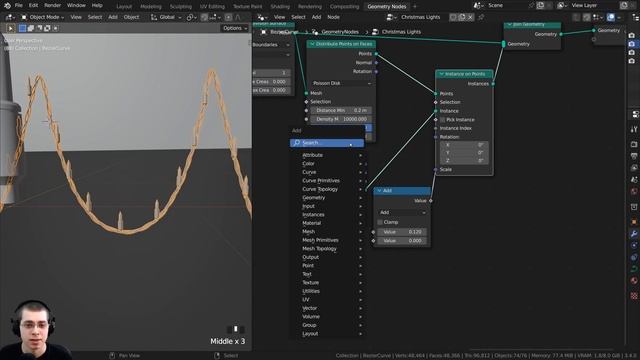Open the node group browse icon beside Christmas Lights
This screenshot has height=360, width=640.
[391, 17]
